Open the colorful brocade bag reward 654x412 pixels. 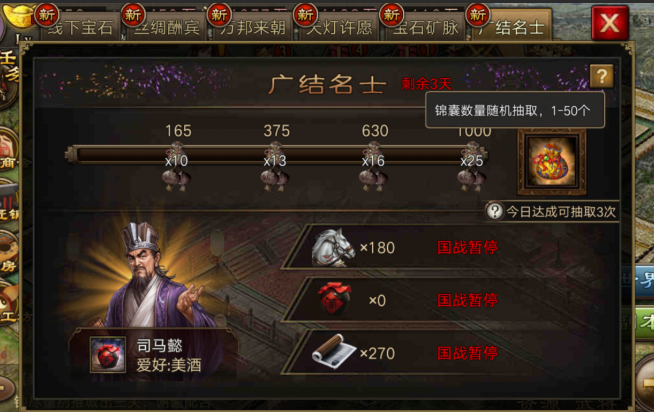point(551,162)
